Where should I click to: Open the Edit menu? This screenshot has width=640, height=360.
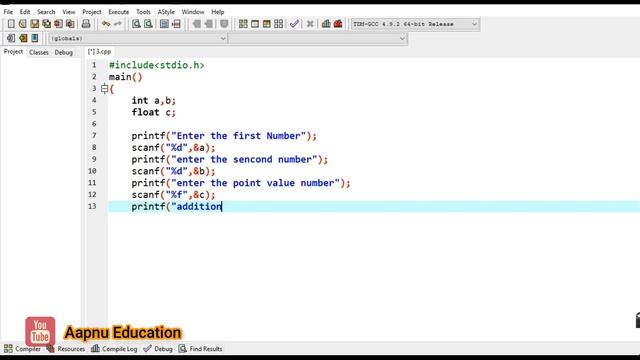click(25, 12)
